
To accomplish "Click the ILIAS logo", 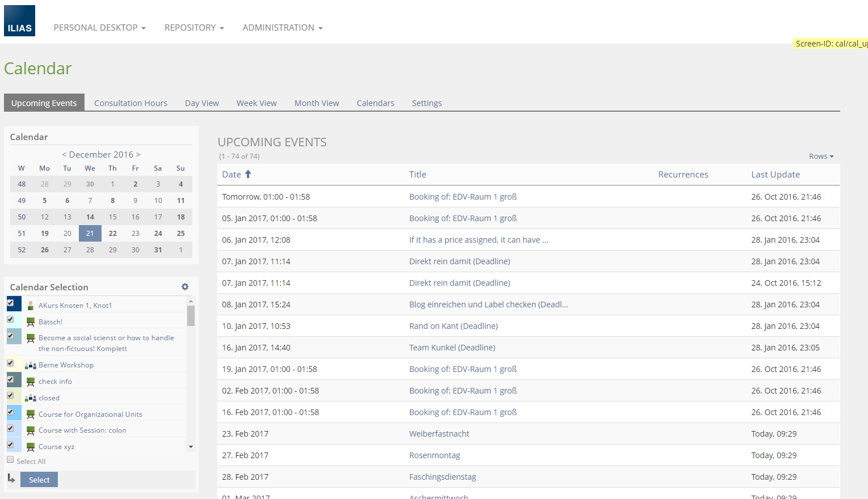I will [x=19, y=21].
